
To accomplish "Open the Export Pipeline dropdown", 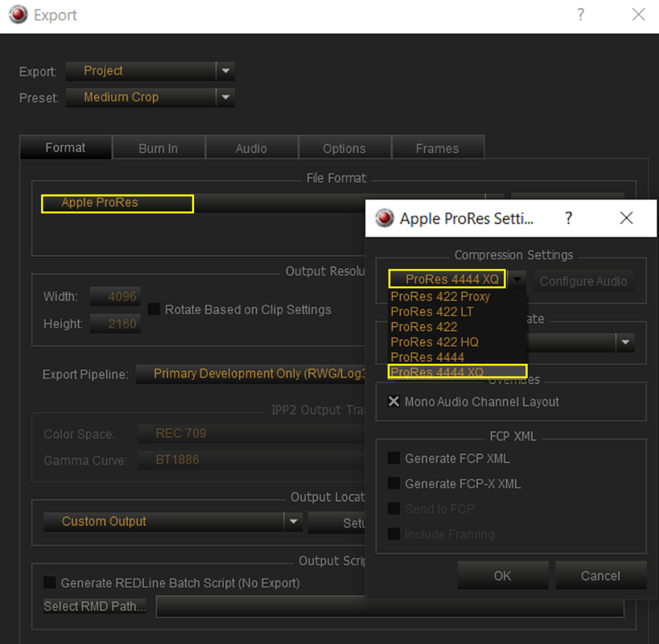I will click(250, 374).
